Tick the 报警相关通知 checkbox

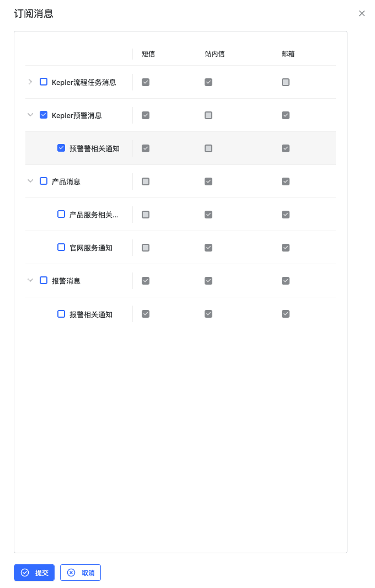61,314
